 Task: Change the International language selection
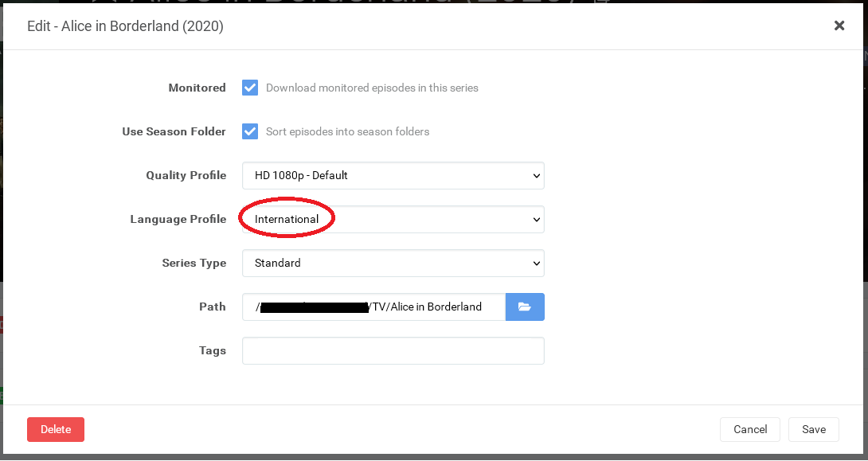[393, 219]
